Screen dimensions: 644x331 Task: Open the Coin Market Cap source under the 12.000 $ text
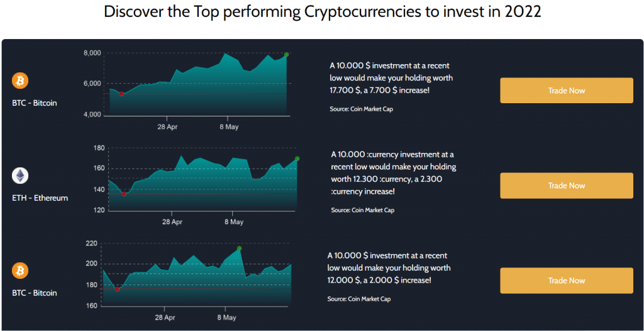[x=359, y=299]
